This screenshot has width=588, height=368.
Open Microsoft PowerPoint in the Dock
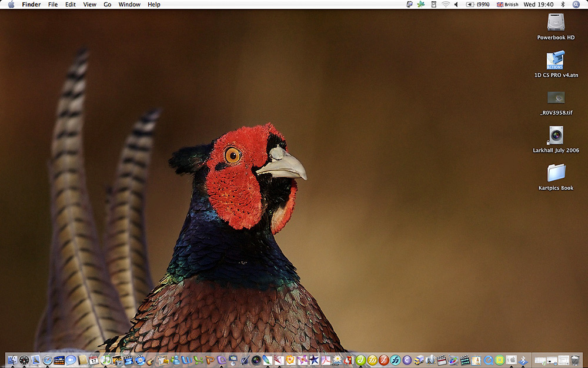pos(210,360)
